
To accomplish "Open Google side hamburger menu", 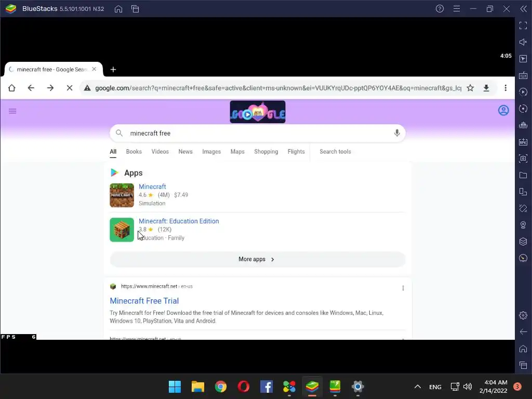I will point(12,111).
